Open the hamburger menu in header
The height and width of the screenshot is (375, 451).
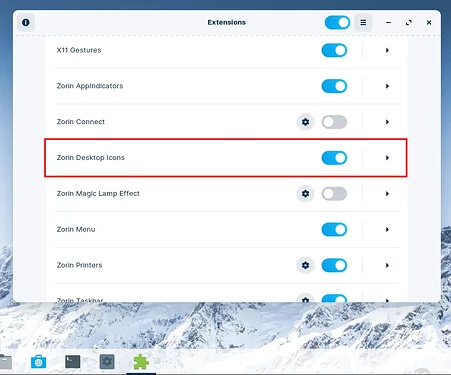(x=363, y=22)
